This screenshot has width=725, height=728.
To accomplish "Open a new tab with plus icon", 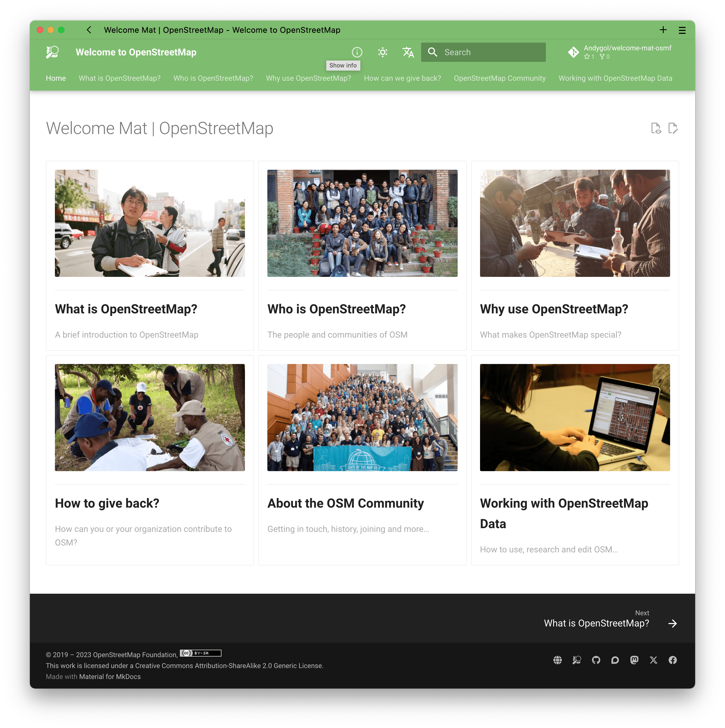I will coord(663,30).
